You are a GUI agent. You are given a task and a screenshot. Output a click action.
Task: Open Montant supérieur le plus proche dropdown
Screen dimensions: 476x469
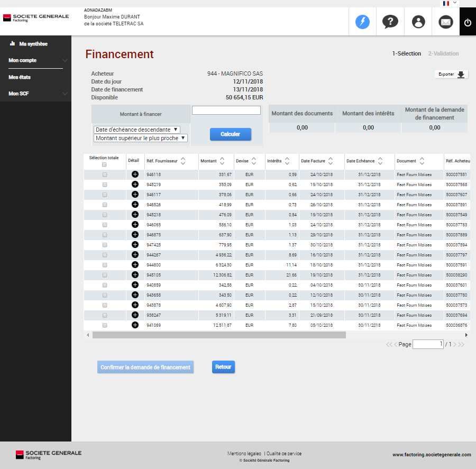tap(141, 138)
